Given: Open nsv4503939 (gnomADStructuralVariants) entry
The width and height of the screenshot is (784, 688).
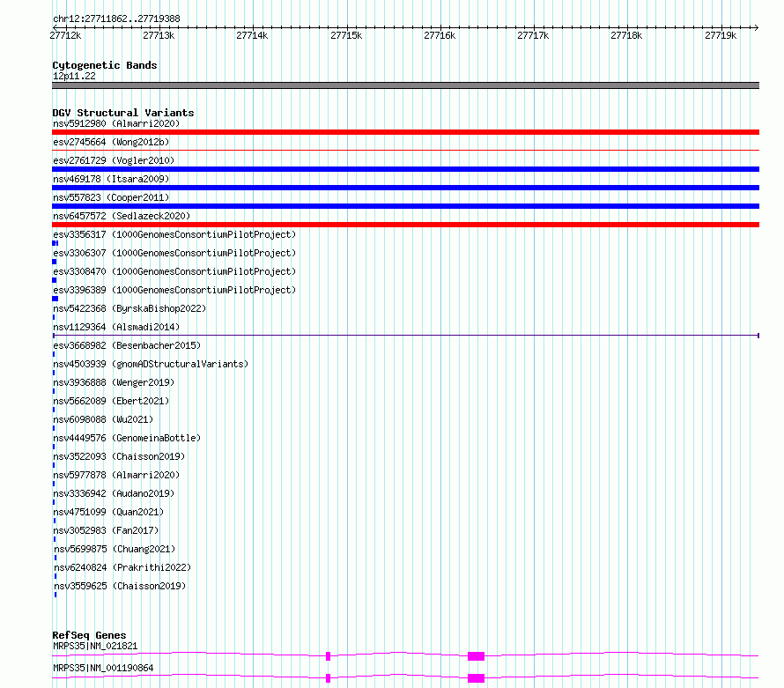Looking at the screenshot, I should point(151,364).
